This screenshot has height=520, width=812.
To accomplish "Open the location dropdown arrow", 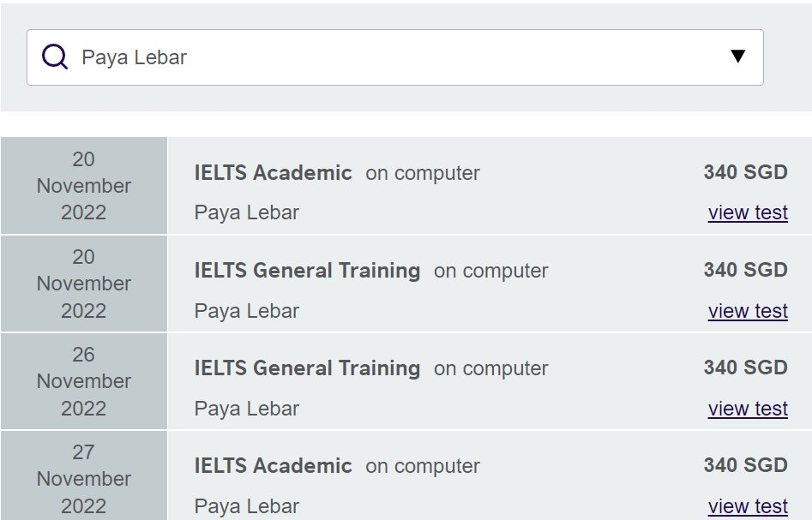I will pyautogui.click(x=737, y=56).
